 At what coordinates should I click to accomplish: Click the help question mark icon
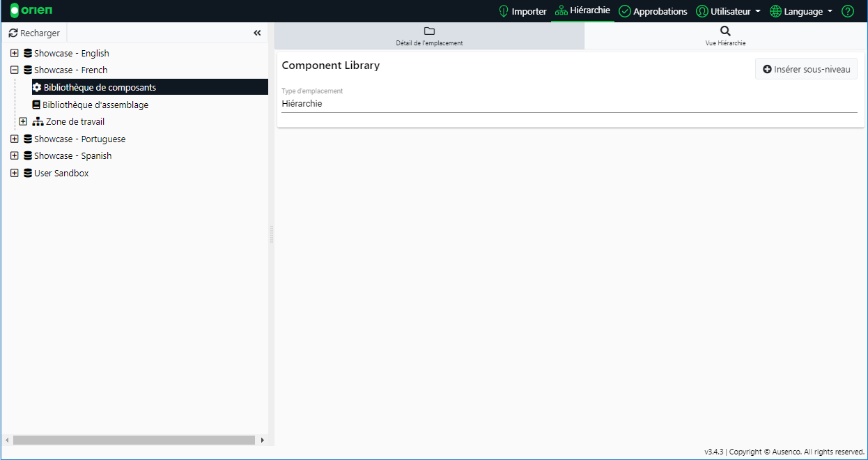click(848, 11)
